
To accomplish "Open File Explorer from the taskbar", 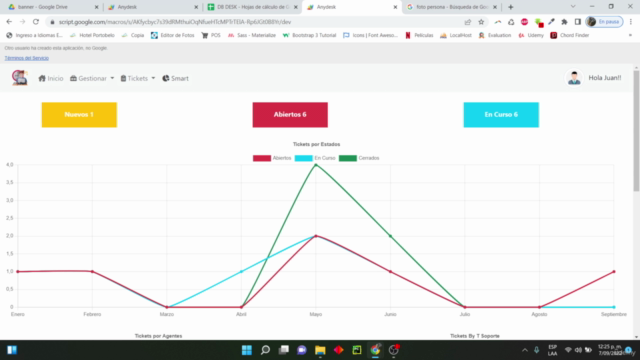I will 320,350.
